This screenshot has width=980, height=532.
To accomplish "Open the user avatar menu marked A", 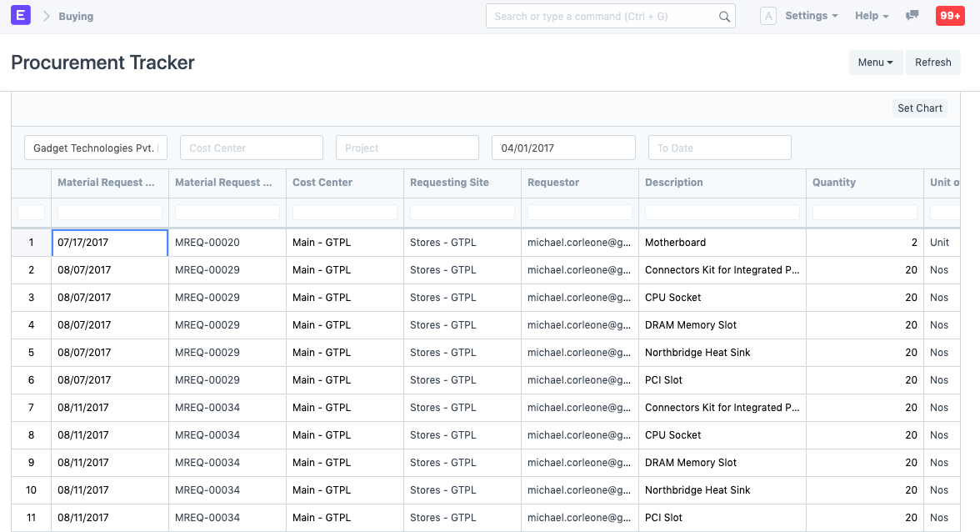I will [x=767, y=15].
